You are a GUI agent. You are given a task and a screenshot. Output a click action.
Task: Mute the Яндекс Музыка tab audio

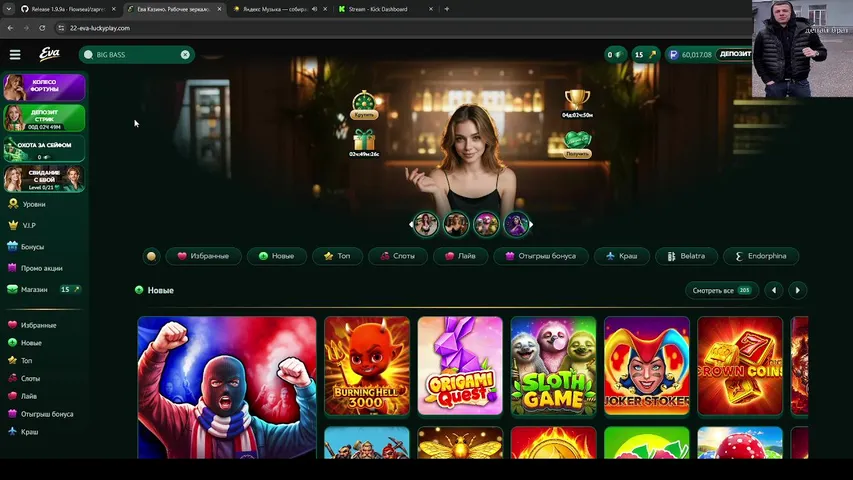click(314, 9)
